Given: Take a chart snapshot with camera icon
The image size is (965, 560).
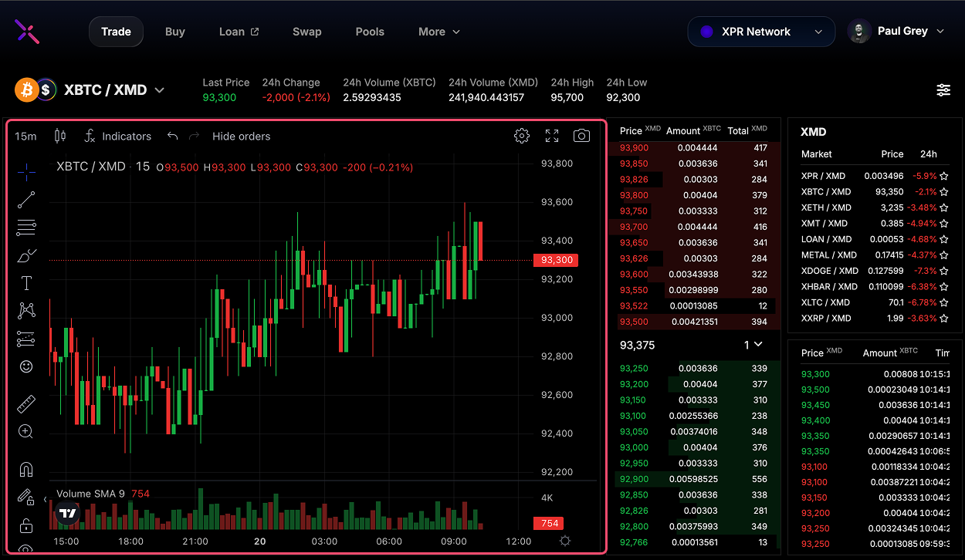Looking at the screenshot, I should click(x=581, y=136).
